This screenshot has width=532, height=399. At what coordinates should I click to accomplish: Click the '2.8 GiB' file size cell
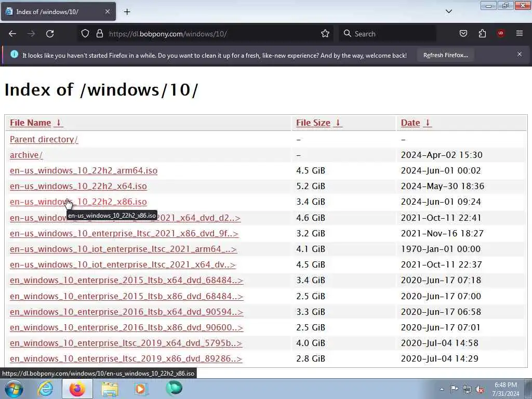tap(311, 359)
